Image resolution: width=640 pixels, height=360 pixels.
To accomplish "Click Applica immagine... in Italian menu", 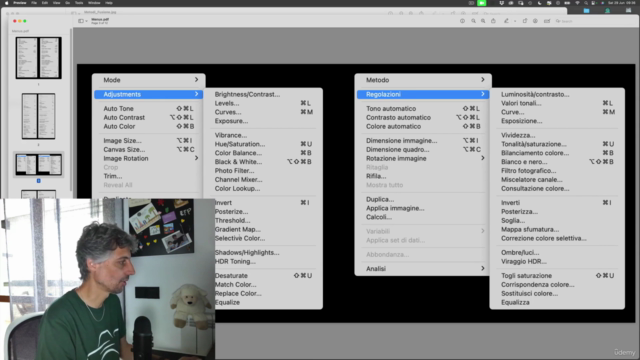I will 395,208.
